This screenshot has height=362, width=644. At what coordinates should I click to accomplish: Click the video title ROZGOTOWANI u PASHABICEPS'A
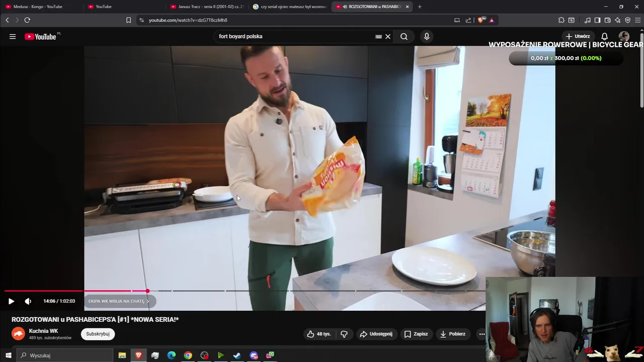click(x=95, y=319)
